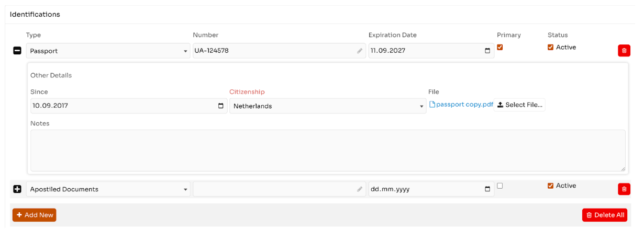This screenshot has height=229, width=644.
Task: Click into the Notes text area
Action: click(327, 151)
